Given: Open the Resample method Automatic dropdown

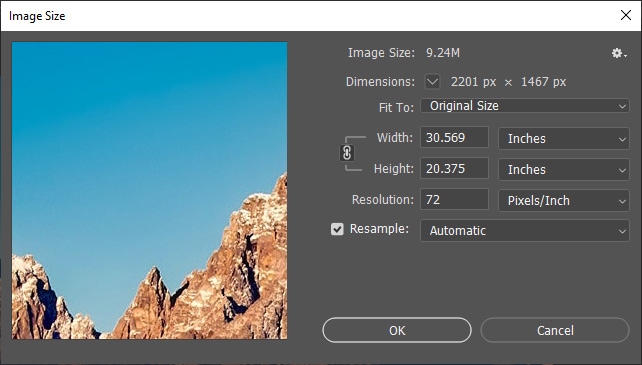Looking at the screenshot, I should click(x=524, y=231).
